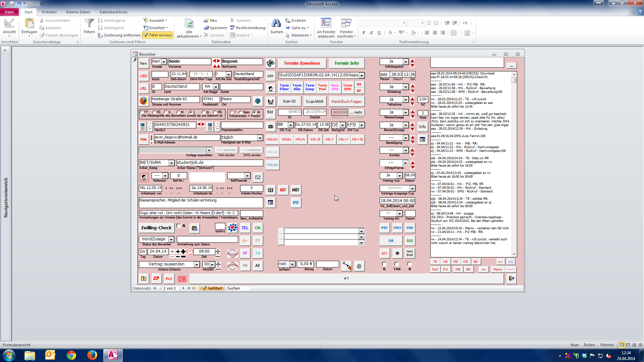The height and width of the screenshot is (362, 644).
Task: Open the Aktions-Schema dropdown arrow
Action: click(x=197, y=265)
